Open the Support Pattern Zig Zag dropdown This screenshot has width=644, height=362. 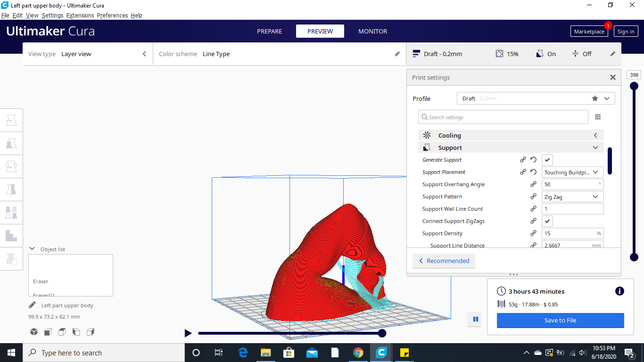coord(572,197)
